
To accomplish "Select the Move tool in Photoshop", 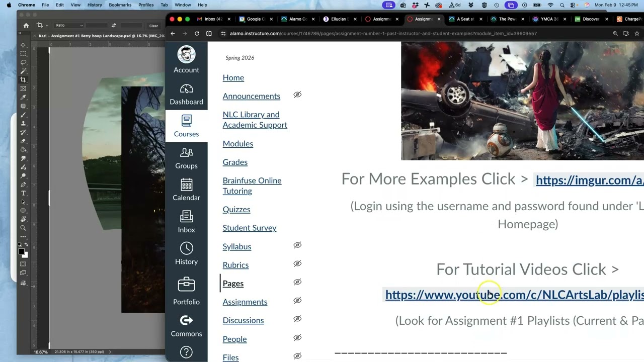I will (23, 45).
